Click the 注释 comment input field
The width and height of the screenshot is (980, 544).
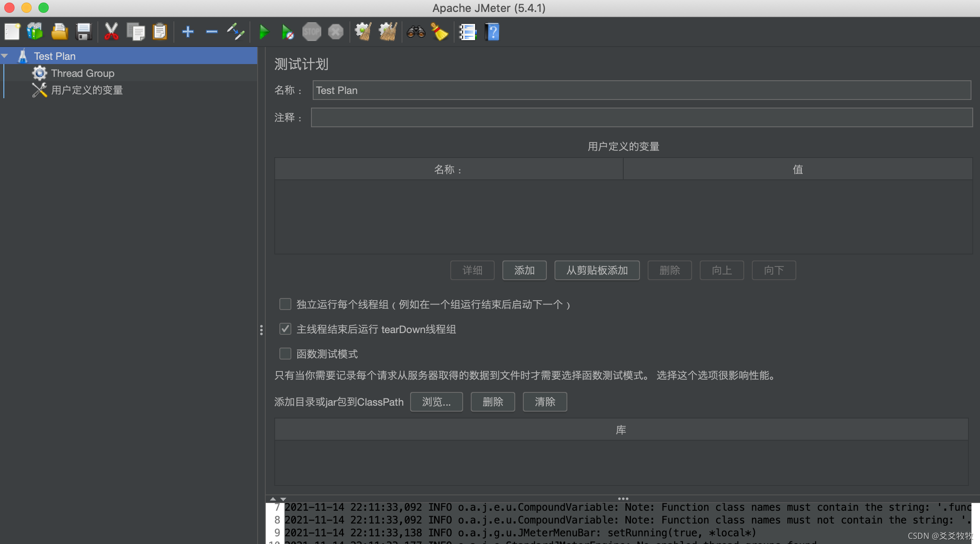tap(641, 117)
